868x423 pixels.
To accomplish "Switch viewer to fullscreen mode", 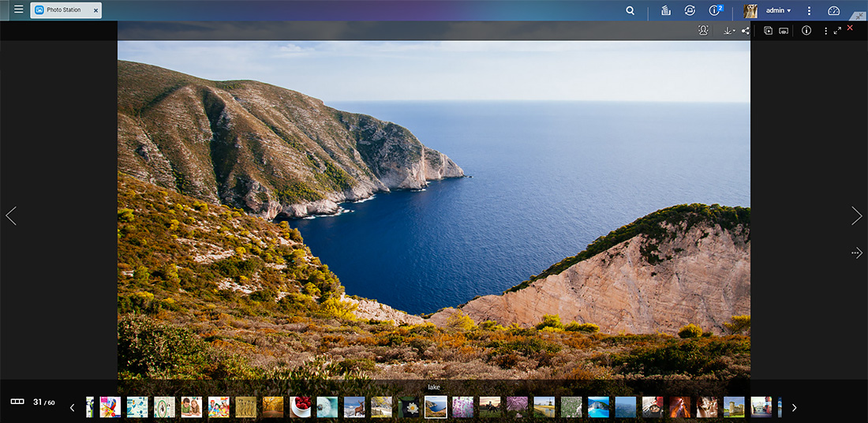I will point(837,31).
